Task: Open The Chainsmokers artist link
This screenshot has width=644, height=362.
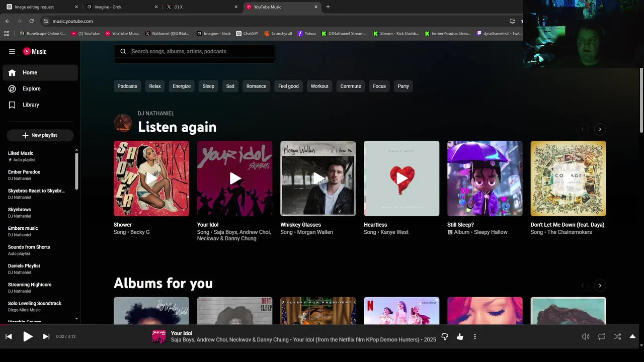Action: [570, 232]
